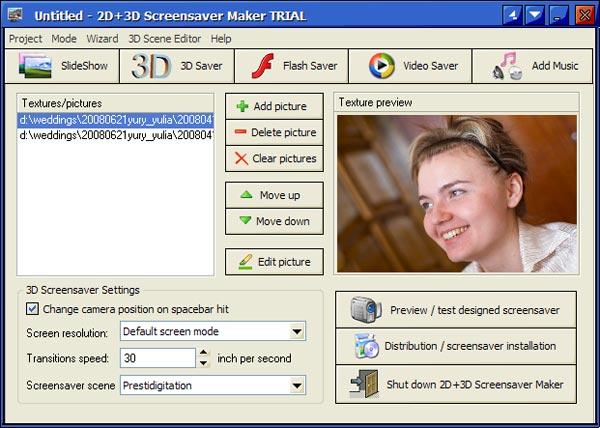The height and width of the screenshot is (428, 600).
Task: Open the Add Music section
Action: (x=533, y=66)
